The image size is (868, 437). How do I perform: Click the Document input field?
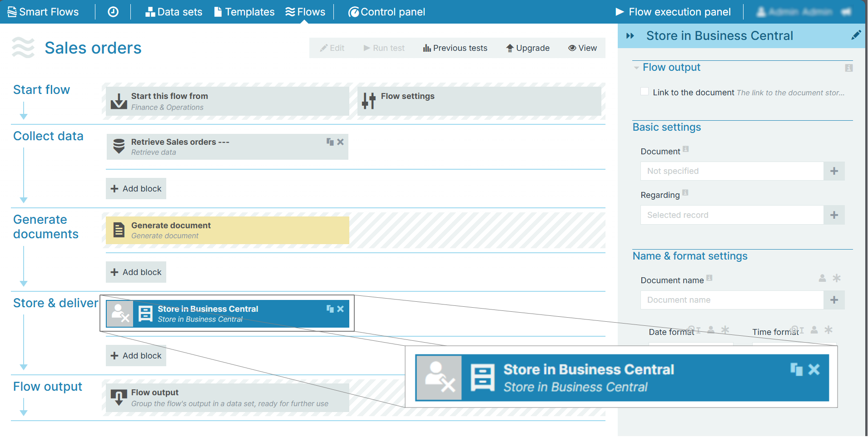pyautogui.click(x=732, y=171)
